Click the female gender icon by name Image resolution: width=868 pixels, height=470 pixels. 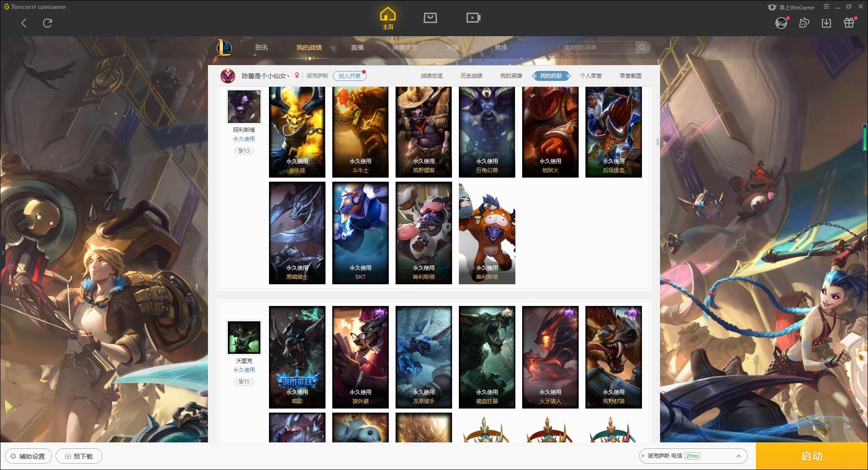(297, 75)
